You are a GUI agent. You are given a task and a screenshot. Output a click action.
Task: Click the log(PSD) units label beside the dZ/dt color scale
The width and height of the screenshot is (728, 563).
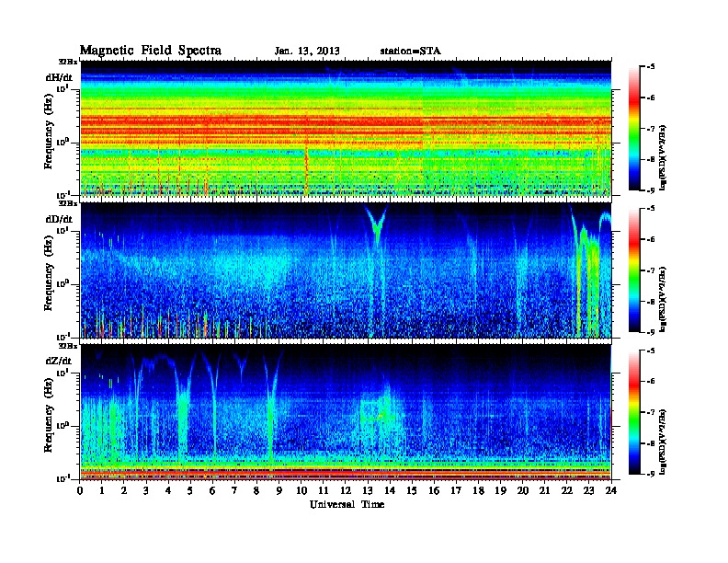[x=664, y=442]
